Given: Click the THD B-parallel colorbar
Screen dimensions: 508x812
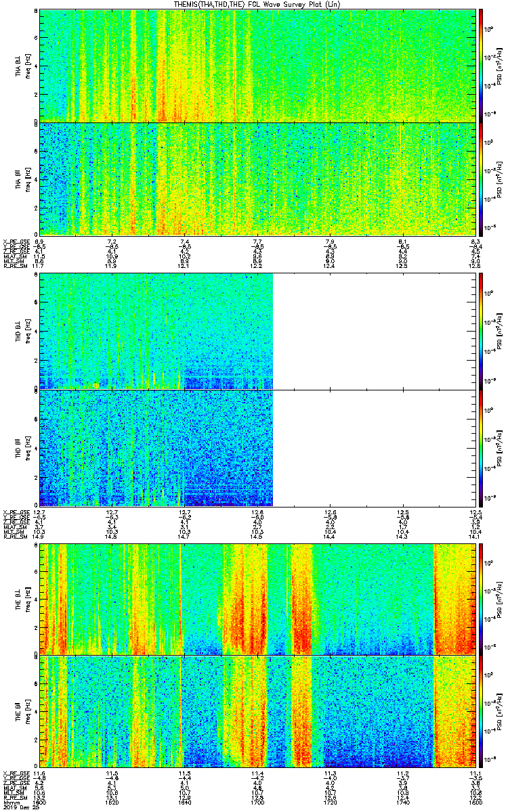Looking at the screenshot, I should (x=481, y=448).
